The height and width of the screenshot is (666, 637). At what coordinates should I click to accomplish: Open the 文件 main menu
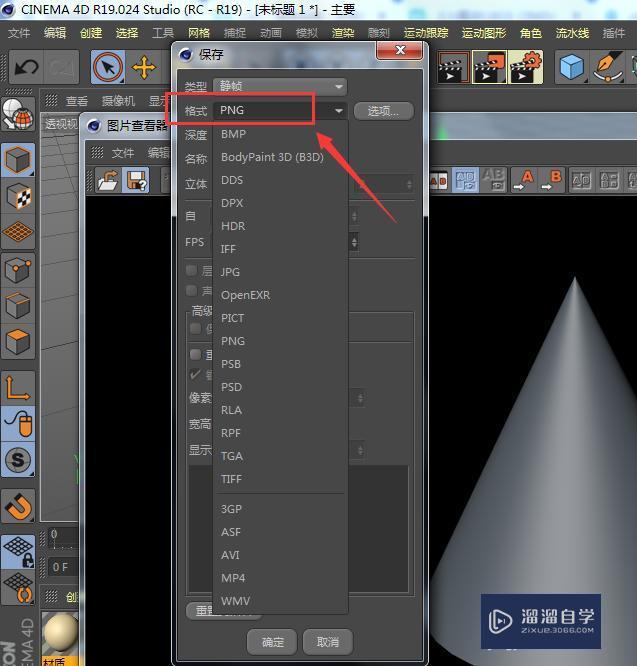(x=19, y=33)
